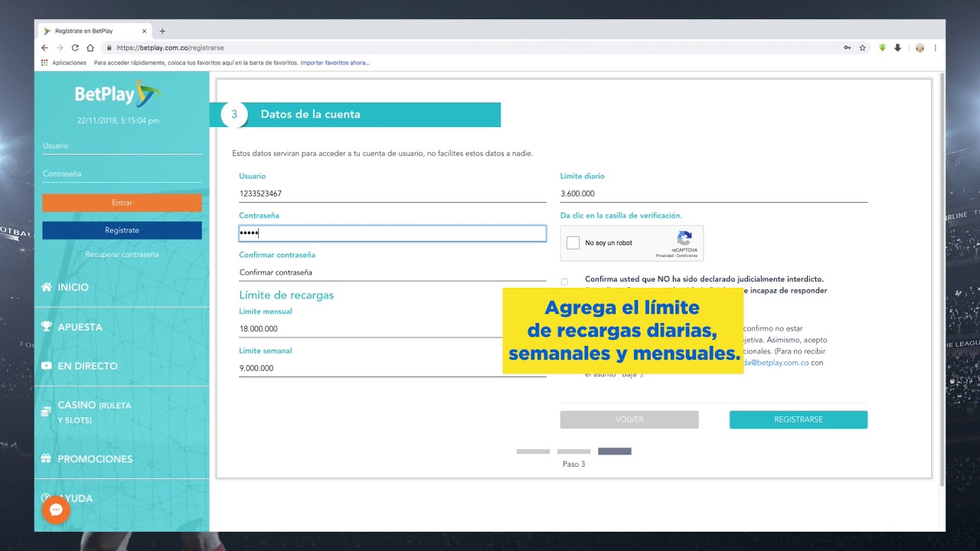This screenshot has height=551, width=980.
Task: Click the CASINO coins icon
Action: [x=47, y=412]
